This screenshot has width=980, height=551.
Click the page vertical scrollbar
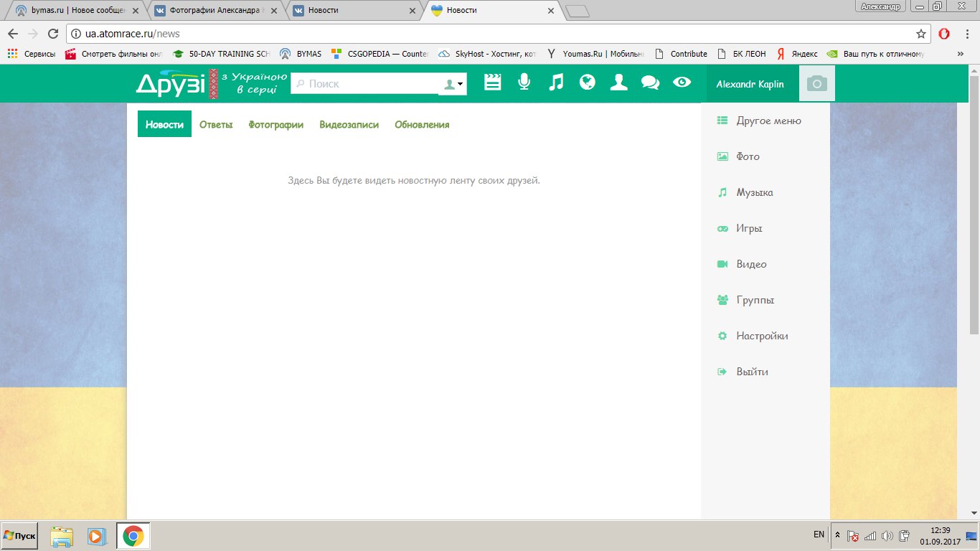tap(974, 201)
